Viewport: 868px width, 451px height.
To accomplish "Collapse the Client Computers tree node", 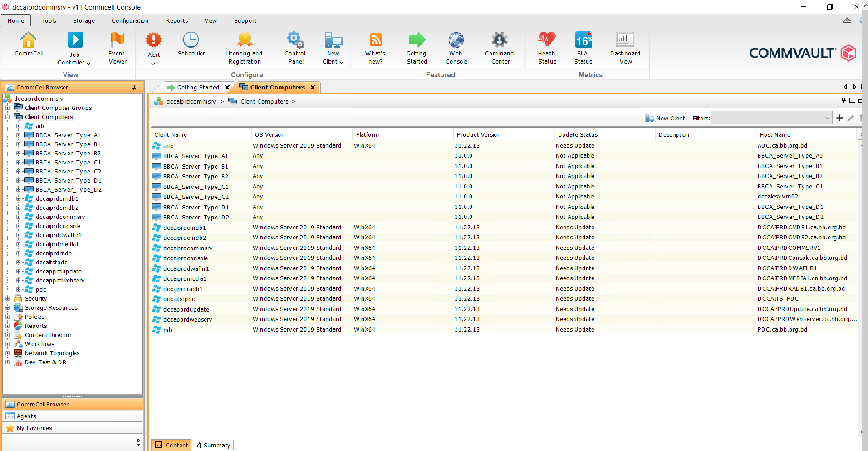I will (x=8, y=117).
